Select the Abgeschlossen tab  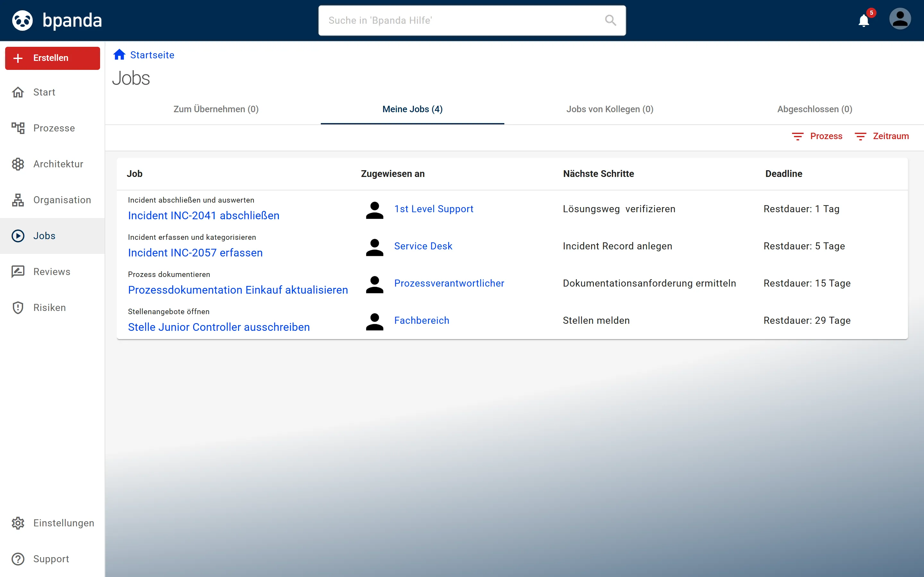[x=815, y=109]
